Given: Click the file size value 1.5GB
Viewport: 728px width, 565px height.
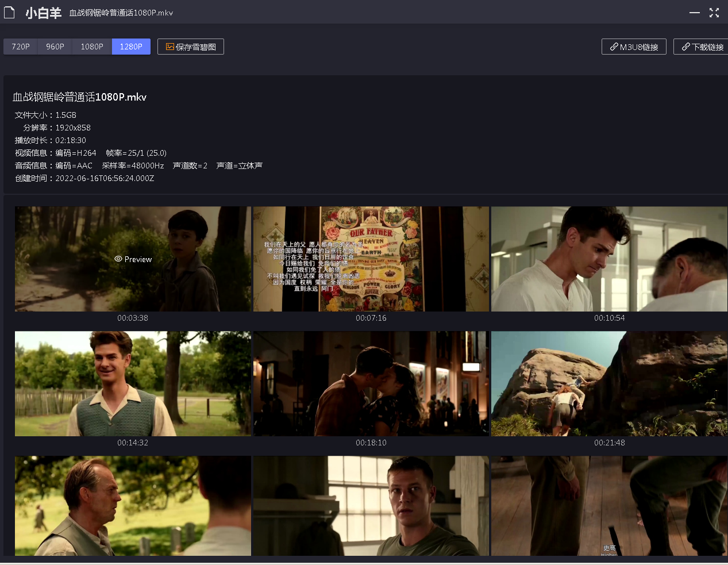Looking at the screenshot, I should point(66,115).
